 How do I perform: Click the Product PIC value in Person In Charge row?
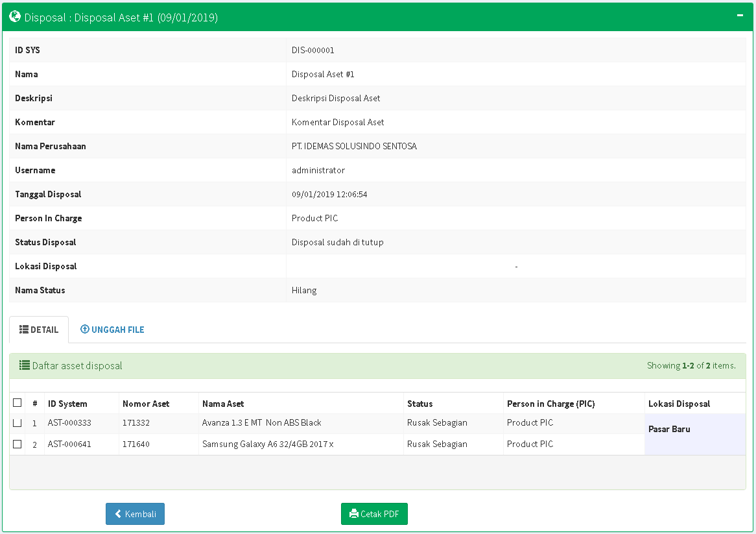pos(315,218)
